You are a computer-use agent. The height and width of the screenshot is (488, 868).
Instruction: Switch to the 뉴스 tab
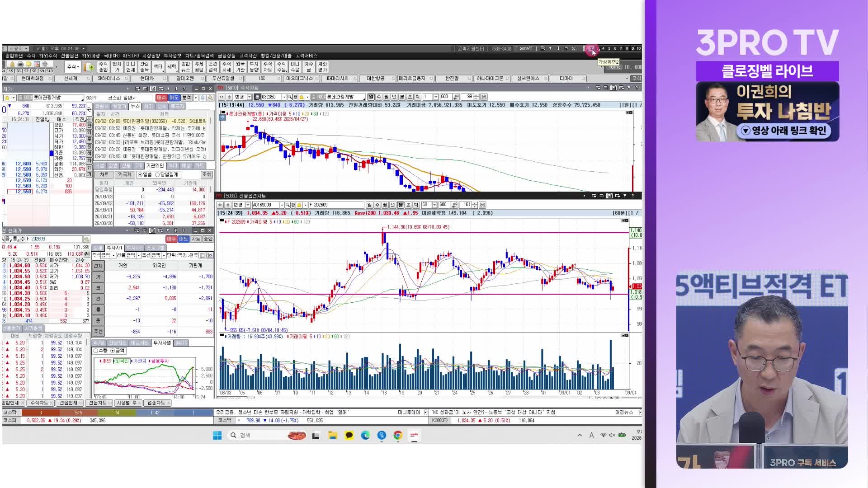pyautogui.click(x=135, y=107)
